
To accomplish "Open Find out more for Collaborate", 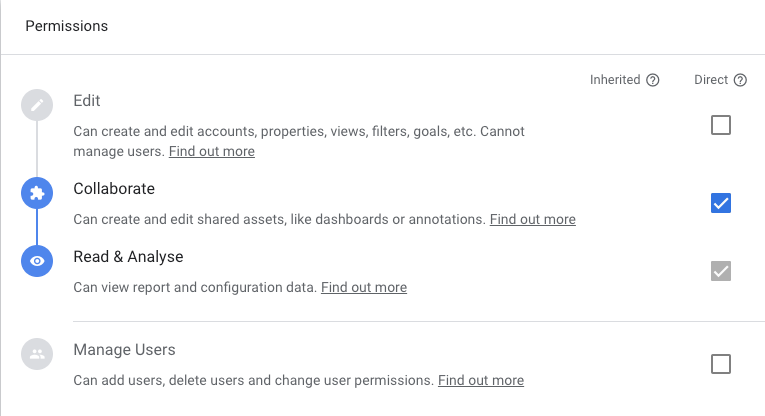I will pos(532,219).
